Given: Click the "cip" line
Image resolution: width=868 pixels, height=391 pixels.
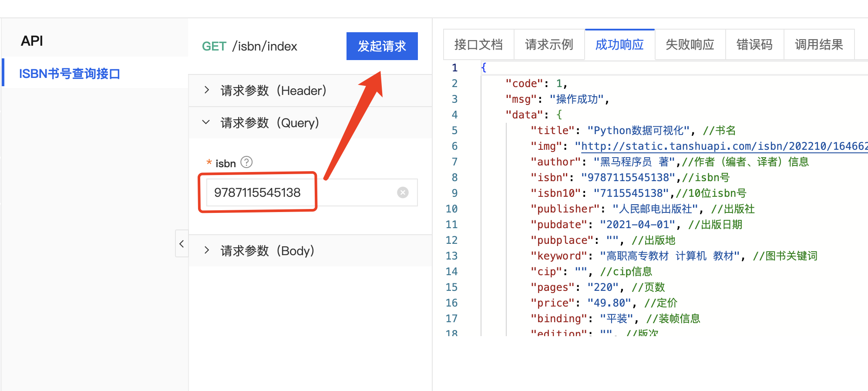Looking at the screenshot, I should coord(591,272).
